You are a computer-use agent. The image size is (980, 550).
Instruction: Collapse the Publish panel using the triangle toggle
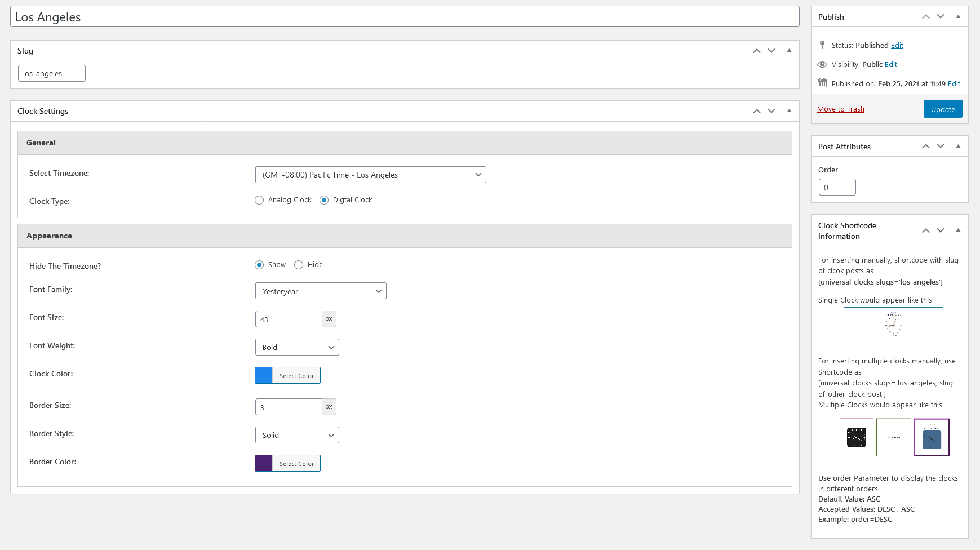click(x=958, y=16)
